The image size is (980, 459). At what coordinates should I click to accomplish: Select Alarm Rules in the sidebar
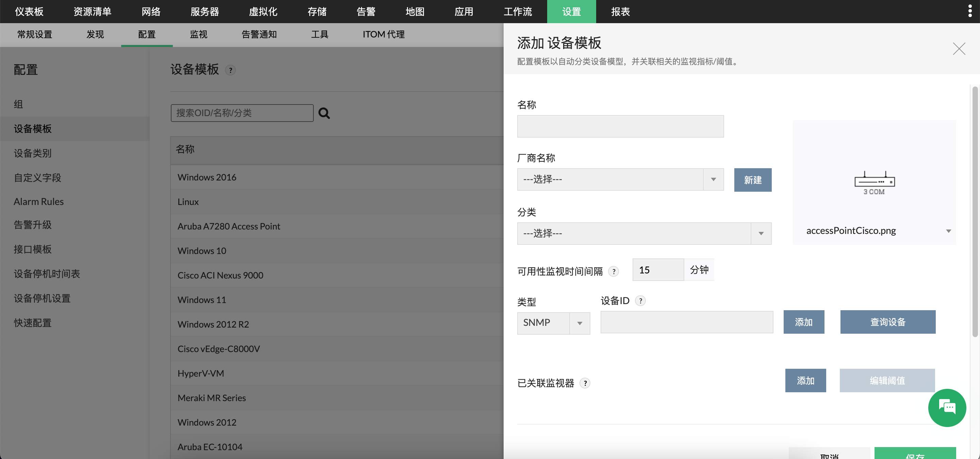(38, 201)
